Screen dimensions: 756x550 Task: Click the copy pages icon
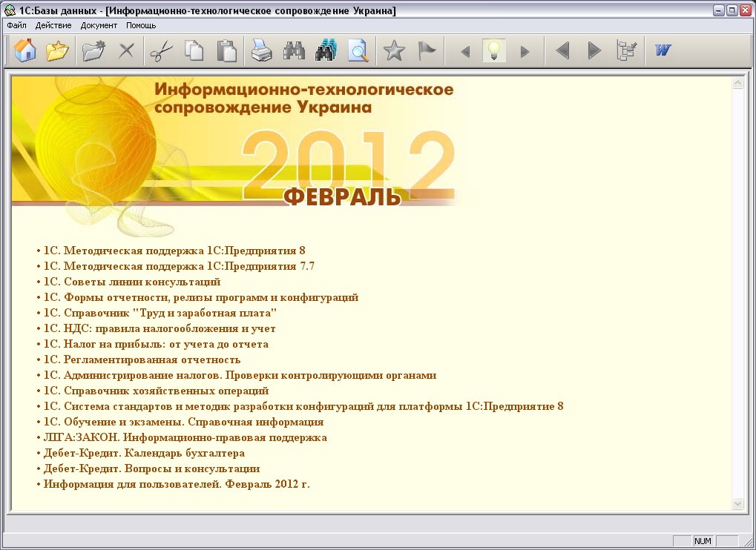click(194, 50)
